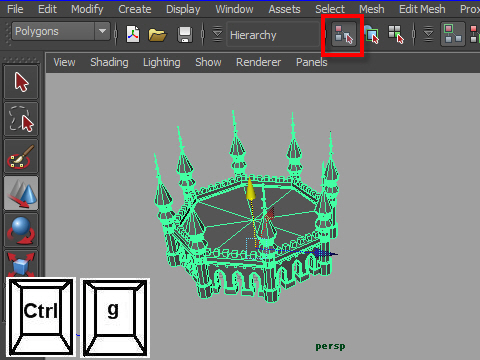This screenshot has height=360, width=480.
Task: Click the Scale tool cube icon
Action: [21, 264]
